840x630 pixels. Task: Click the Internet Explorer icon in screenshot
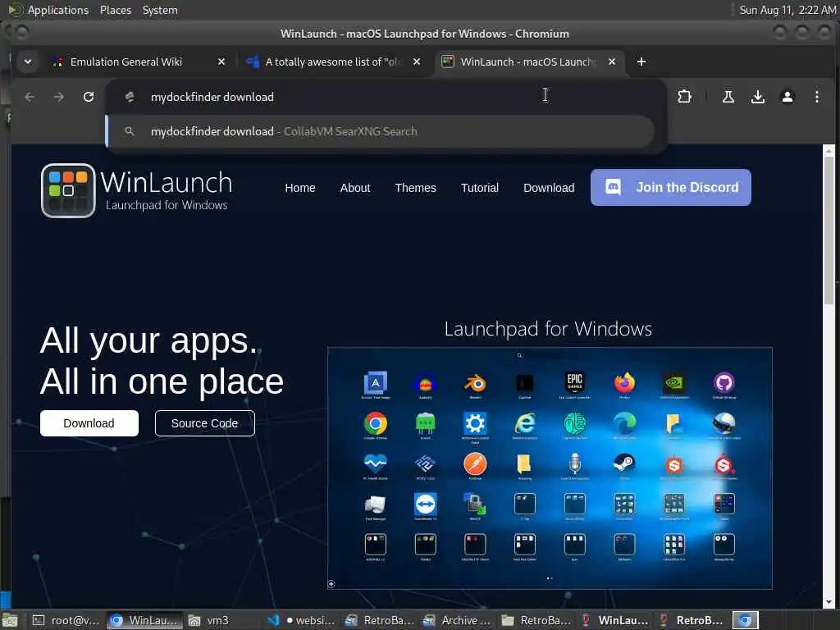pos(524,423)
